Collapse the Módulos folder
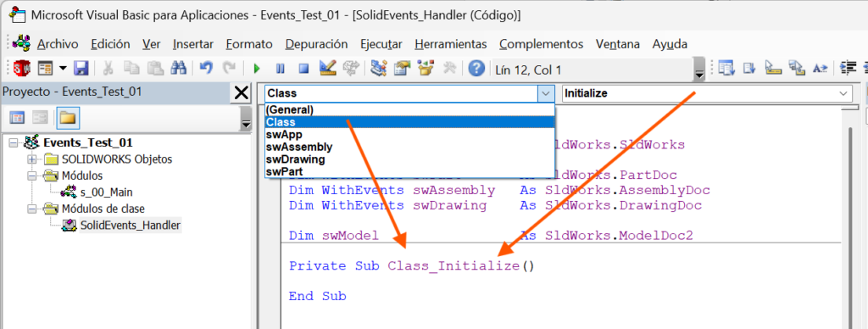 (32, 176)
